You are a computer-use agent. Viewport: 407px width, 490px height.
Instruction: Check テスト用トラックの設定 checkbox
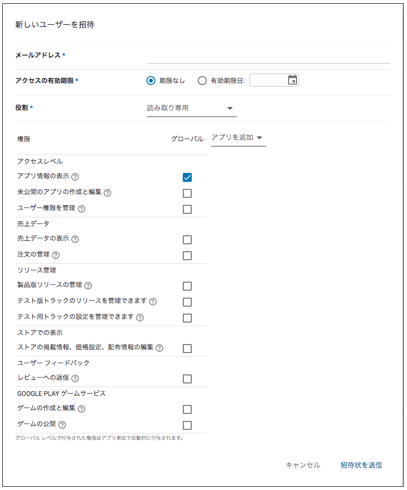point(187,318)
